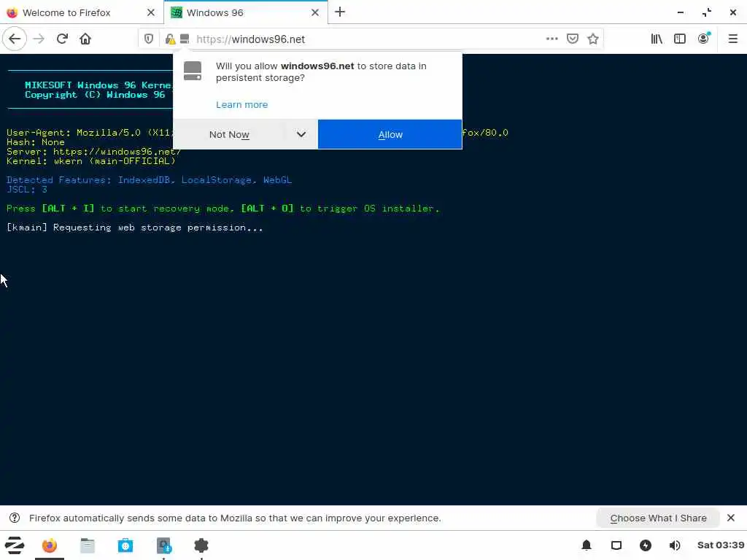This screenshot has height=560, width=747.
Task: Close the Windows 96 tab
Action: tap(315, 12)
